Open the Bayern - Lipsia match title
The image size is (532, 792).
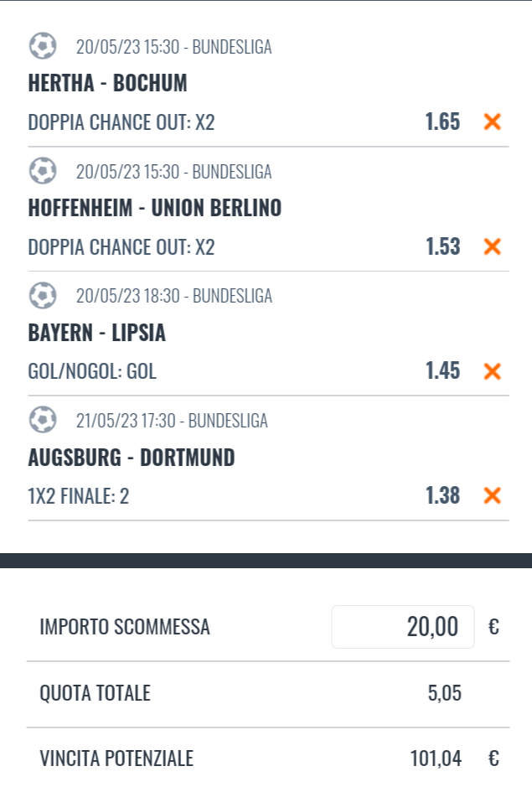pos(97,333)
